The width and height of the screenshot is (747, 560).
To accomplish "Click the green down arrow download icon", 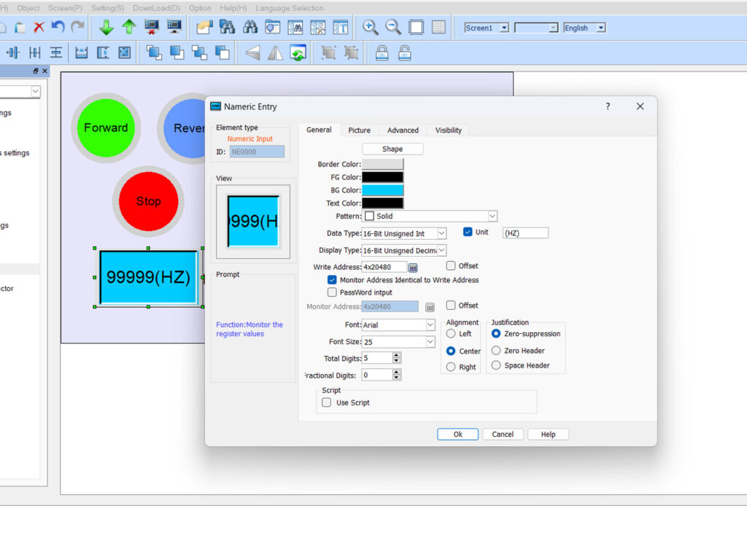I will click(x=107, y=28).
